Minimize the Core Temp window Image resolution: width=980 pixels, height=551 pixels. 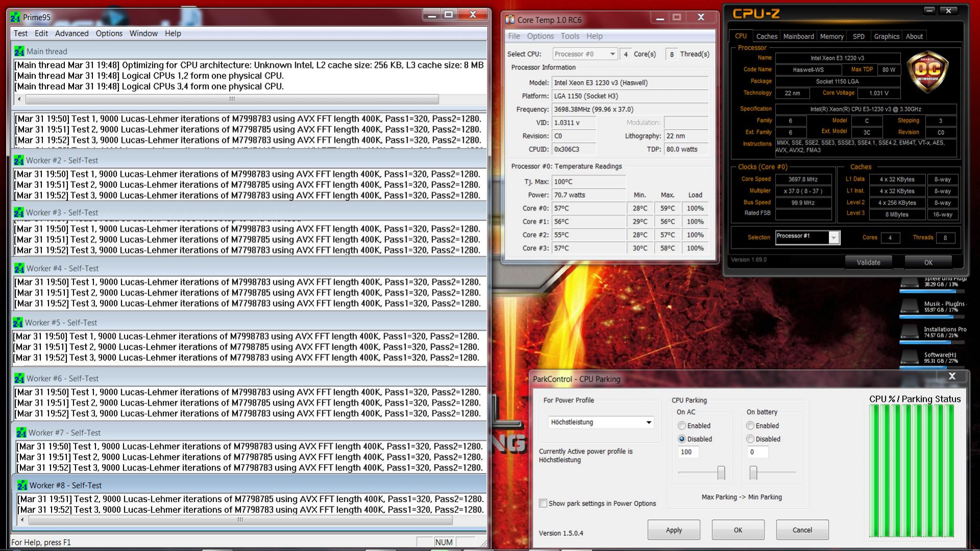tap(660, 18)
